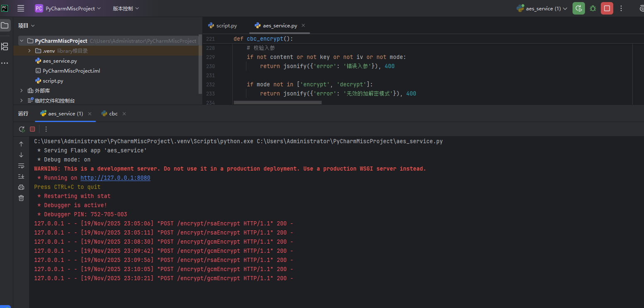Screen dimensions: 644x308
Task: Open the AI assistant spiral icon
Action: click(x=641, y=8)
